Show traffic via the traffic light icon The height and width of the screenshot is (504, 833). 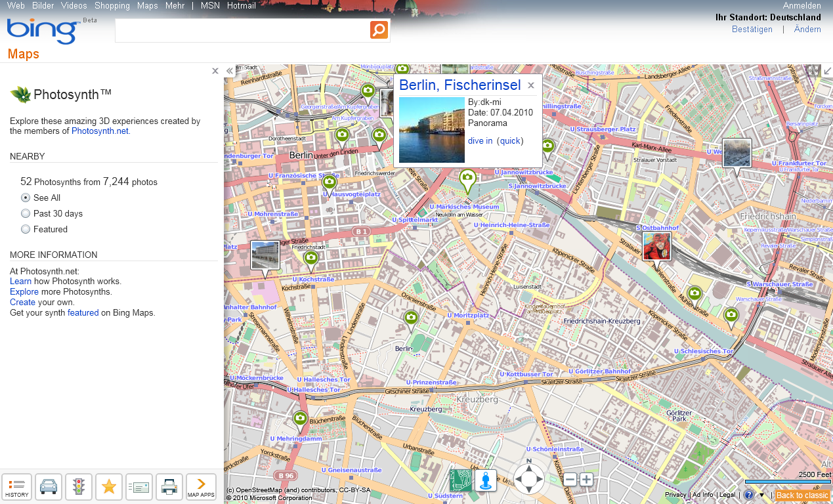pos(79,487)
